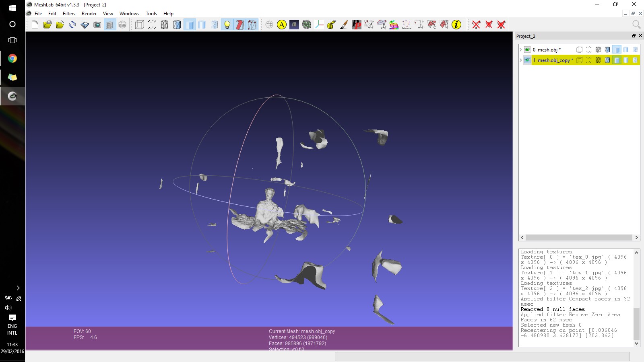This screenshot has width=644, height=362.
Task: Select hidden lines render mode
Action: (177, 25)
